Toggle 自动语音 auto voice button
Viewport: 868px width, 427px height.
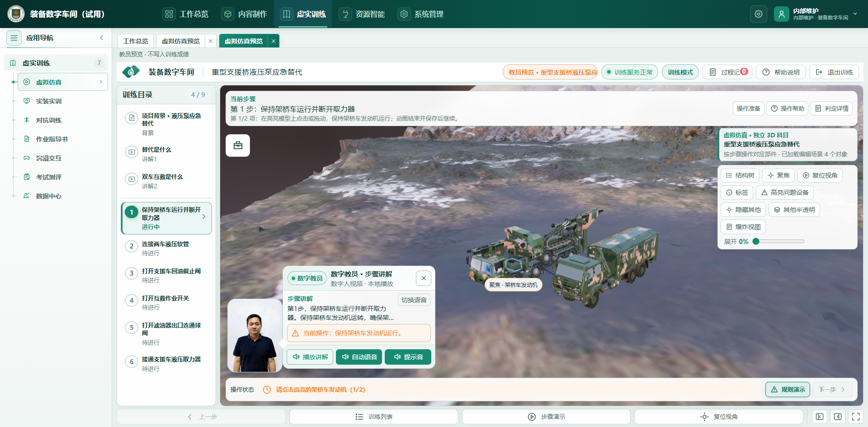point(359,357)
